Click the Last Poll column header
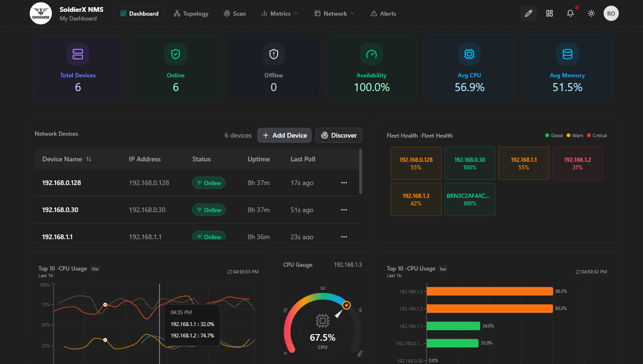Image resolution: width=643 pixels, height=364 pixels. click(x=303, y=159)
